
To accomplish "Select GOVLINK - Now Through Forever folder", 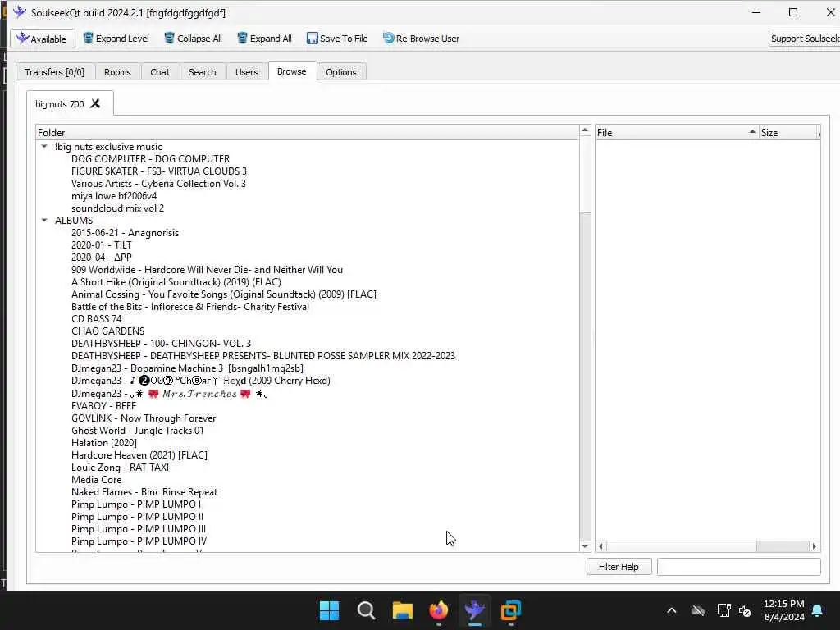I will point(144,418).
